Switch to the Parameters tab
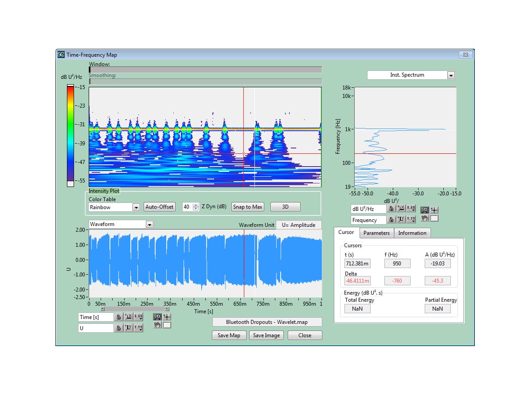 (x=376, y=233)
